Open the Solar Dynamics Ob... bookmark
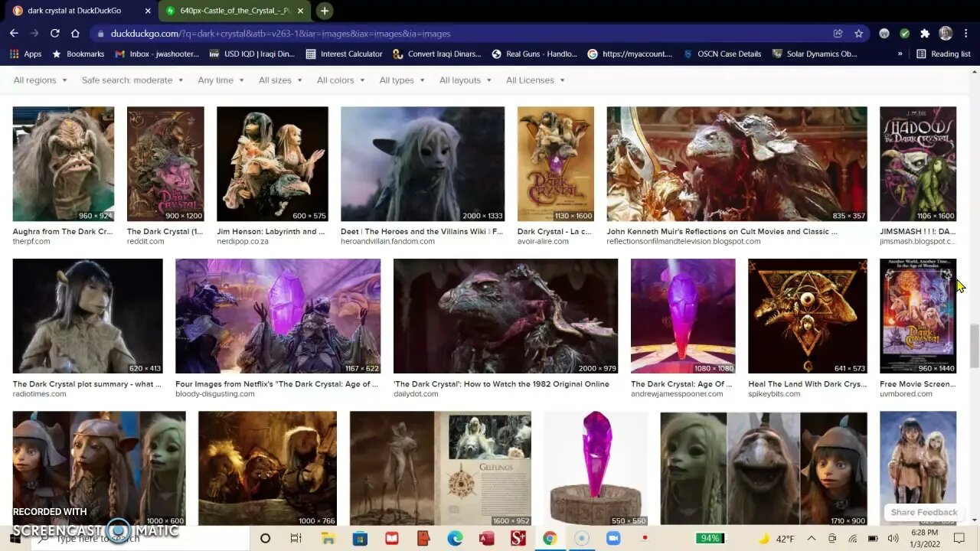980x551 pixels. coord(815,54)
